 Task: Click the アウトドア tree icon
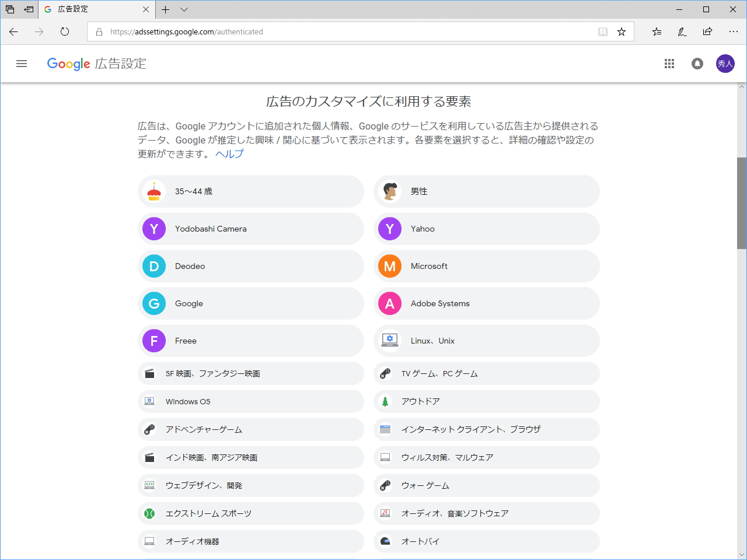[385, 401]
